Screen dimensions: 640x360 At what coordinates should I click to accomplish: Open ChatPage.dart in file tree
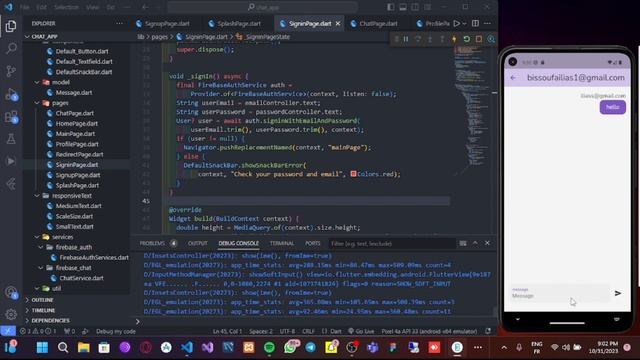click(75, 113)
